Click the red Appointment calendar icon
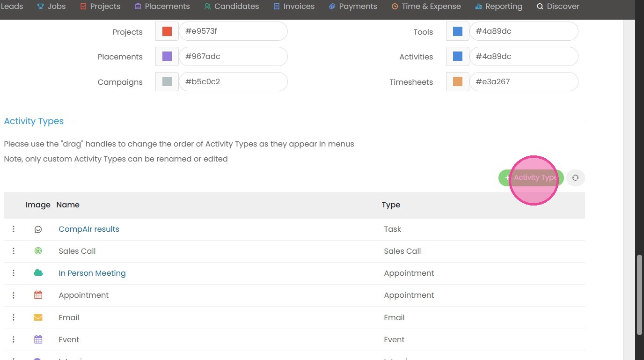 [x=38, y=295]
